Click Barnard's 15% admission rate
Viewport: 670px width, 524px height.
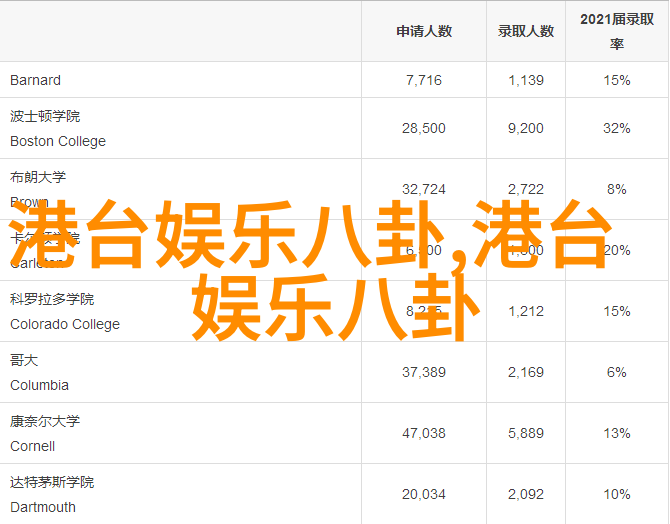click(617, 80)
